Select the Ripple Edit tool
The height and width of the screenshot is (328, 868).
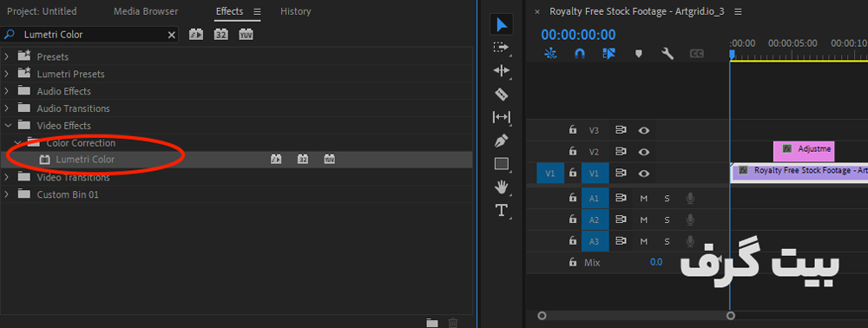(x=501, y=71)
